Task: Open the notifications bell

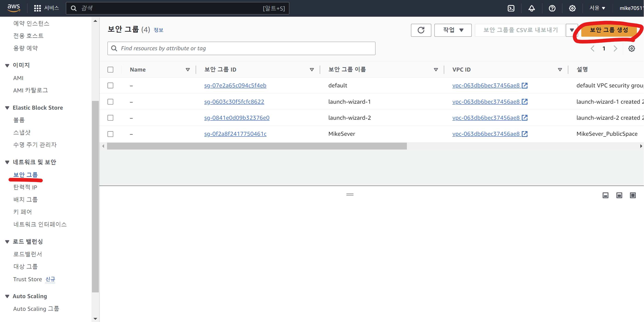Action: tap(531, 8)
